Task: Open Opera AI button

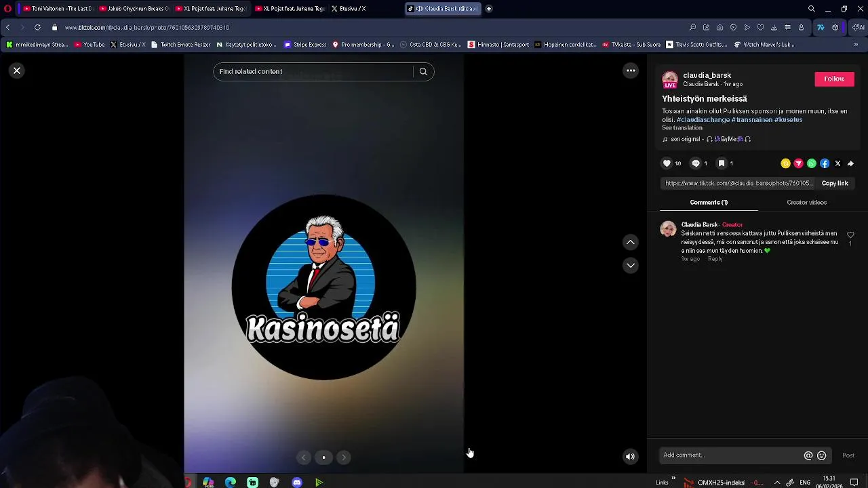Action: click(x=859, y=28)
